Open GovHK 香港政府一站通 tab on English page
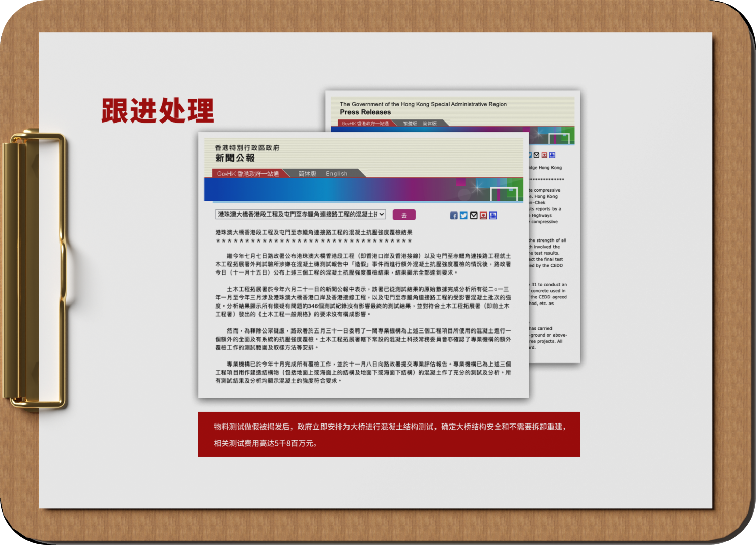Viewport: 756px width, 545px height. 365,124
